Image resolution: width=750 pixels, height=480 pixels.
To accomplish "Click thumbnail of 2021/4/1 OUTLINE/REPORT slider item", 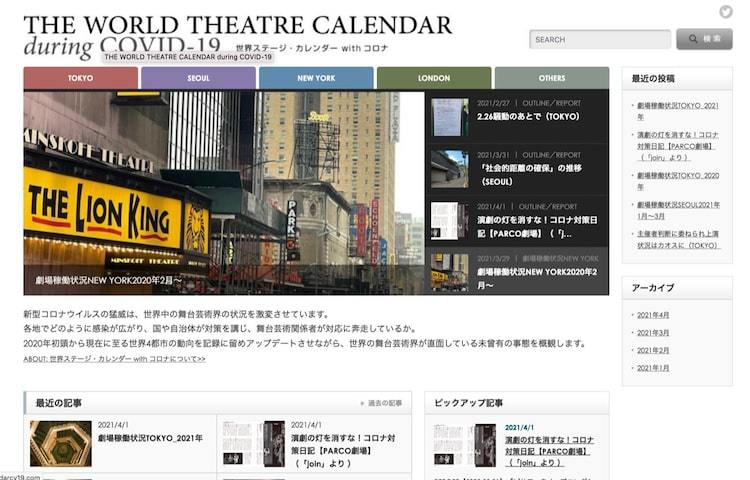I will click(x=450, y=220).
